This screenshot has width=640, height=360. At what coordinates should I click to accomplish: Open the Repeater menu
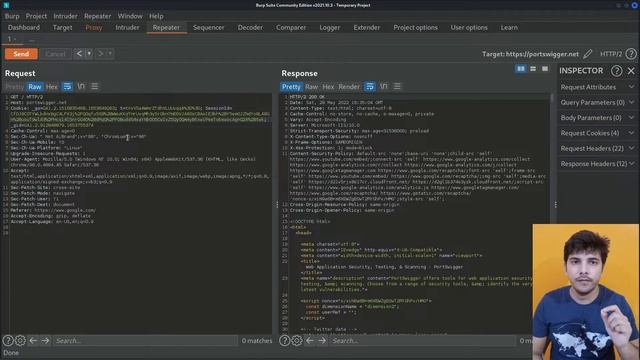98,16
